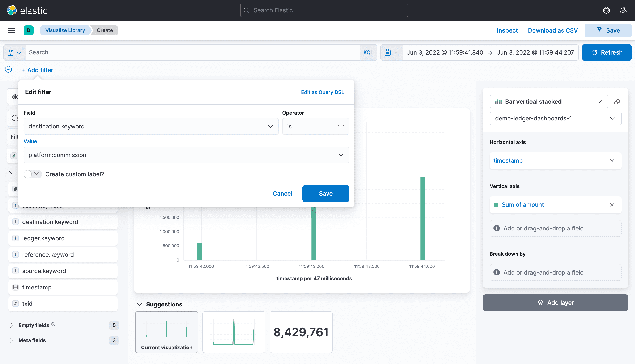Open the hamburger navigation menu
This screenshot has height=364, width=635.
click(12, 30)
